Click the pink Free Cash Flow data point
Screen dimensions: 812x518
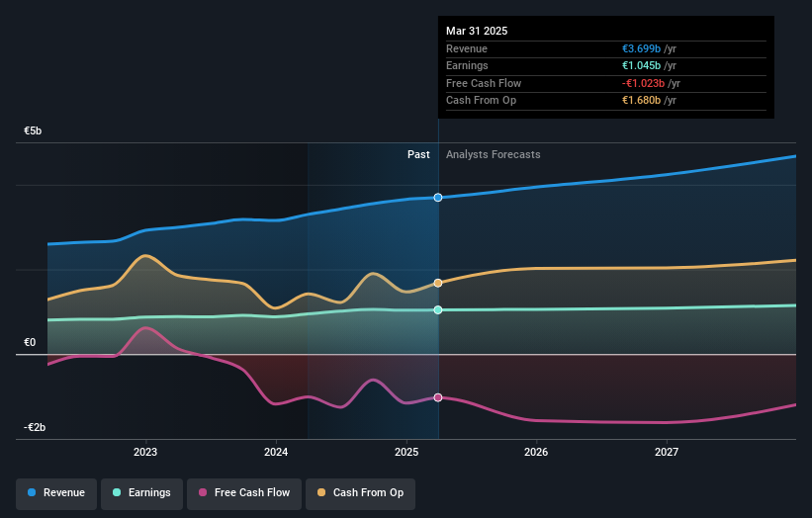point(438,397)
